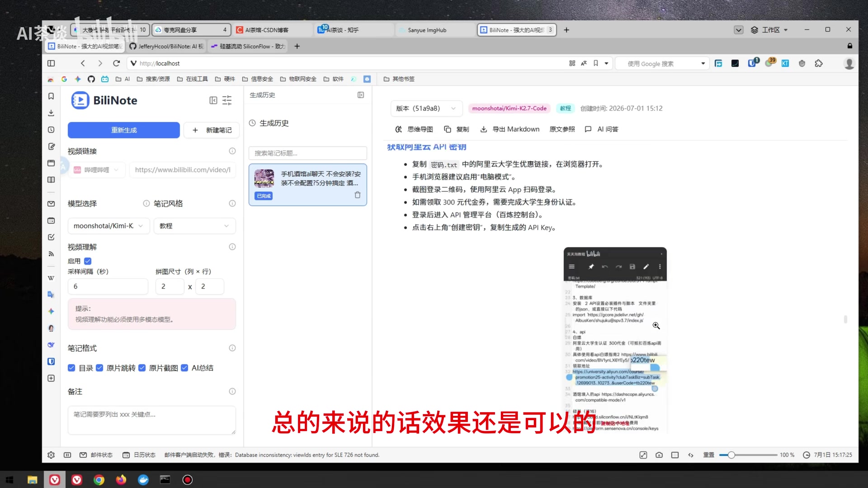Expand the bookmark options dropdown arrow

(606, 63)
